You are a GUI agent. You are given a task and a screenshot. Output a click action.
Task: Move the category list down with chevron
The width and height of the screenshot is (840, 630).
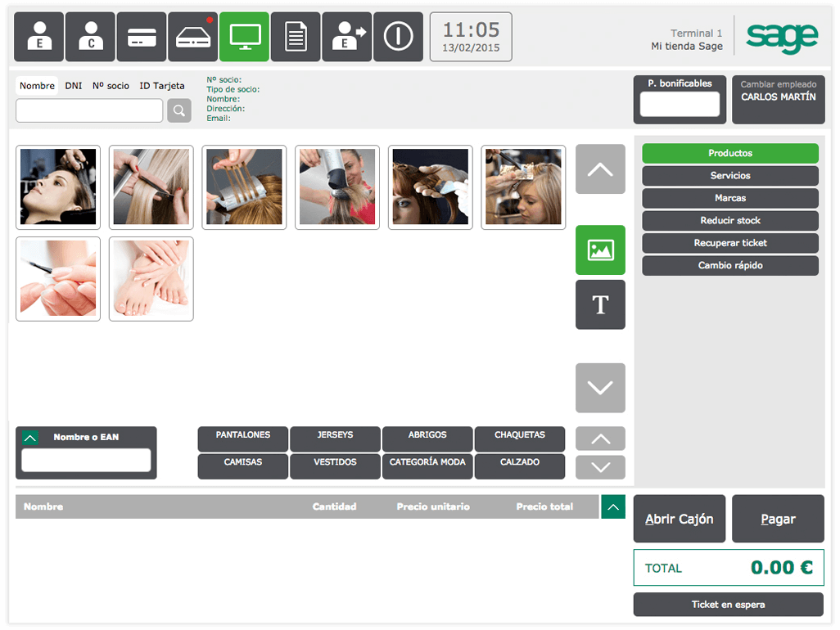click(x=600, y=467)
